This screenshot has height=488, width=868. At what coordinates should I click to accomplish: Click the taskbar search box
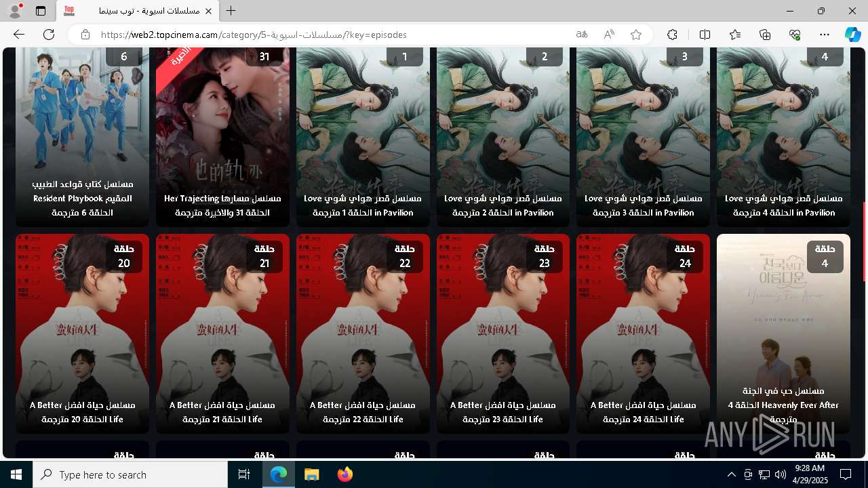130,474
